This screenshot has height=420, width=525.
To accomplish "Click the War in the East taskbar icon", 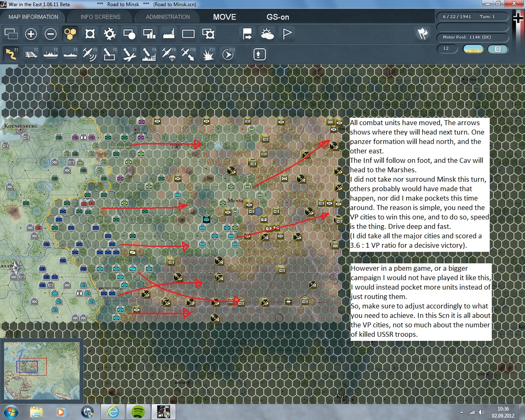I will pyautogui.click(x=164, y=412).
